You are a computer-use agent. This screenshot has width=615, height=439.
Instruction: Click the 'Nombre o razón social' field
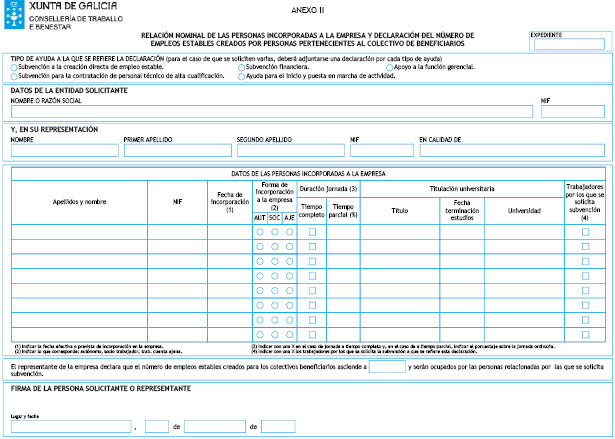click(x=270, y=111)
